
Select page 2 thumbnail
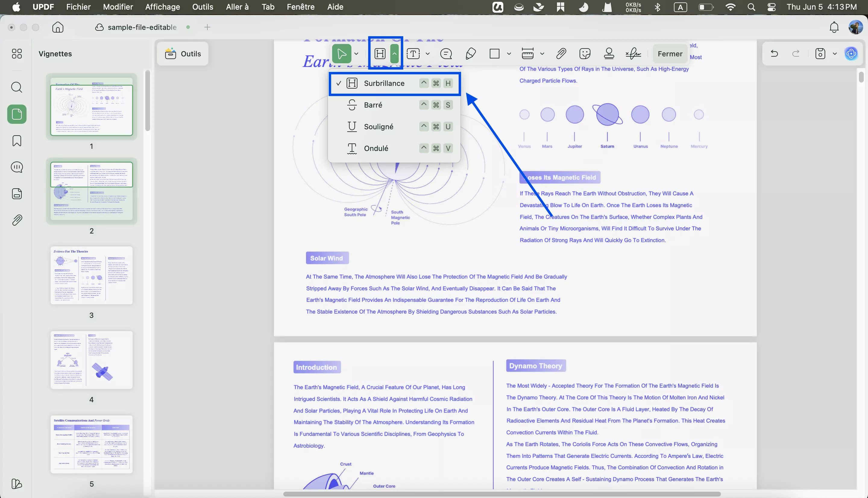pyautogui.click(x=91, y=191)
